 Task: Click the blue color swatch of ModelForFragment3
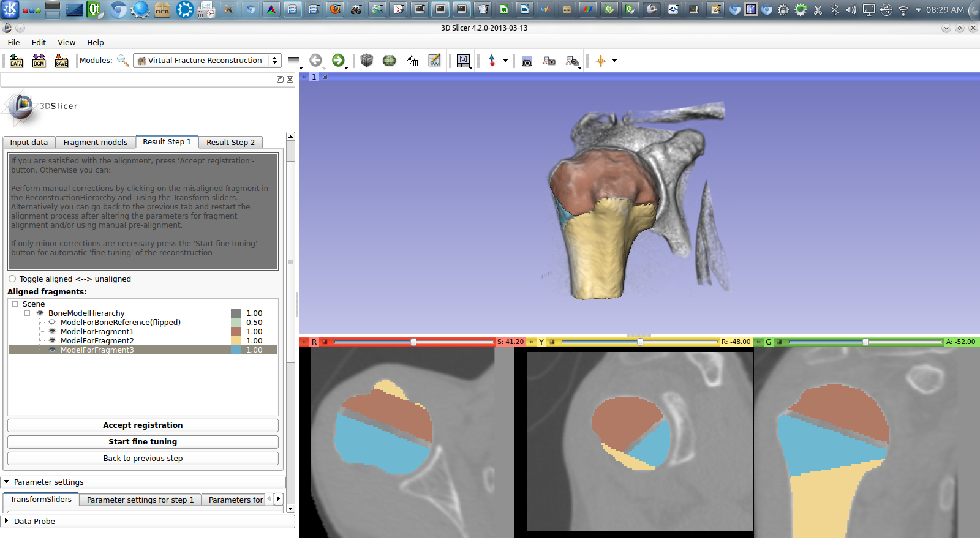point(236,350)
